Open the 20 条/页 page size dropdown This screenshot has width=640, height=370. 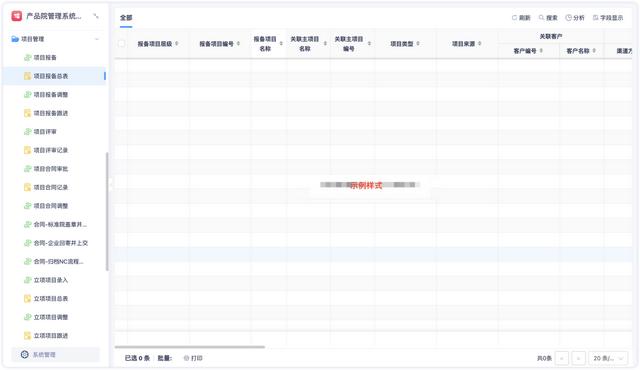608,358
